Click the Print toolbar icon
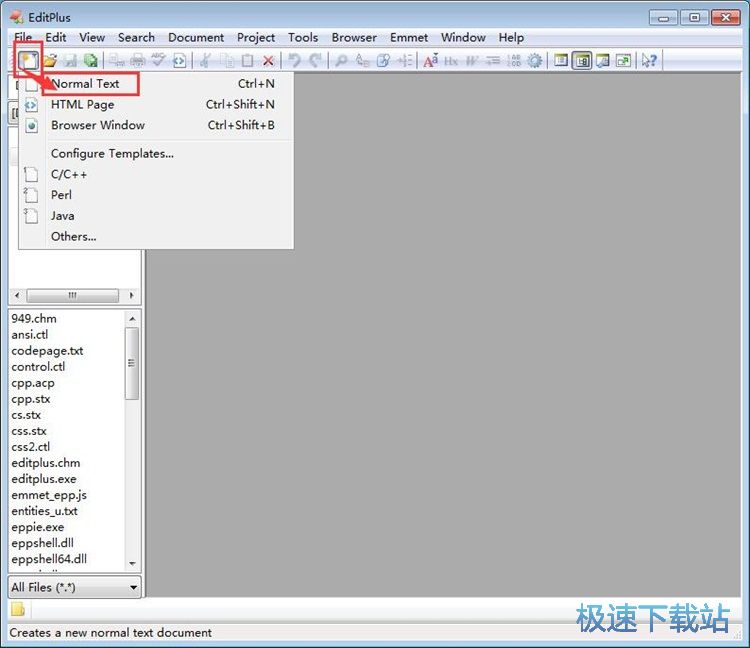750x648 pixels. 138,61
